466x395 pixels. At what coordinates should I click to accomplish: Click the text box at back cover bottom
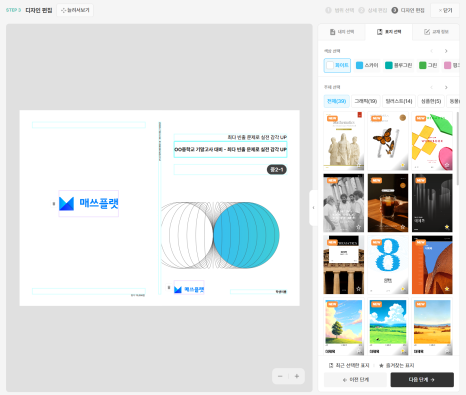(x=89, y=291)
